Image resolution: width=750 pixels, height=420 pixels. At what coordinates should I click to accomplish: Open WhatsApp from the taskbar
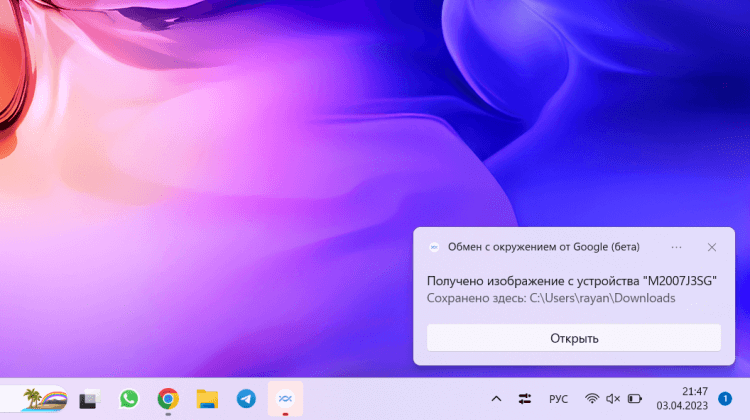pyautogui.click(x=129, y=398)
